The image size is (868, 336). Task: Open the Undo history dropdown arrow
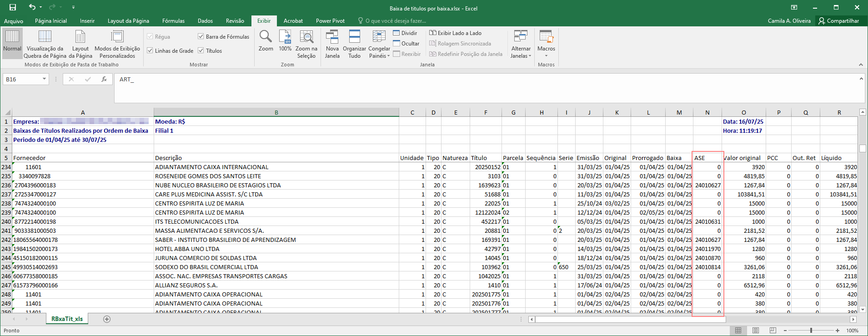41,7
